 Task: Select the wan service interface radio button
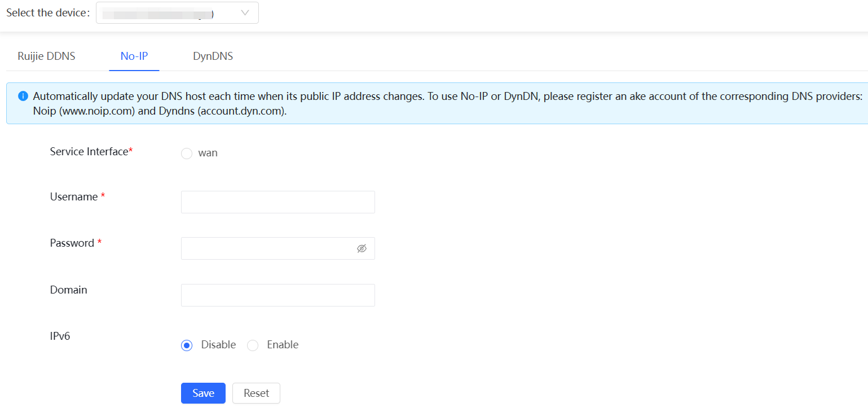187,154
